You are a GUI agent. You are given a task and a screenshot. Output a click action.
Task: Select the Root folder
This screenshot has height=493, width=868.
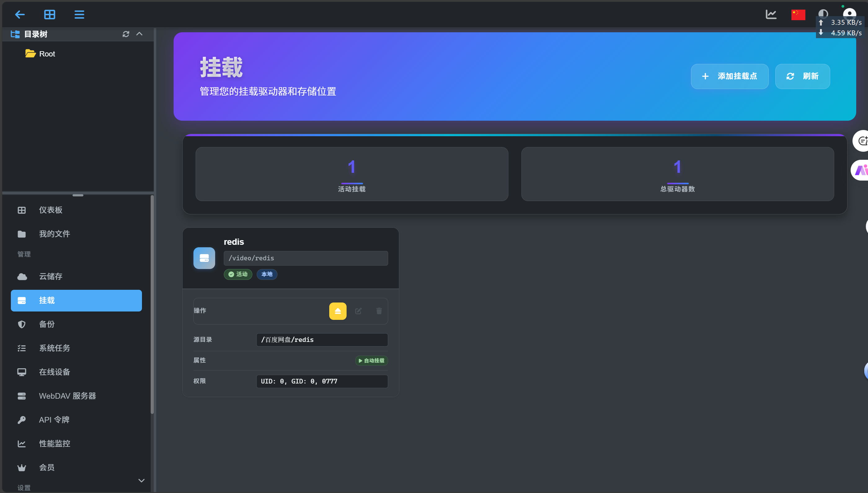(47, 54)
